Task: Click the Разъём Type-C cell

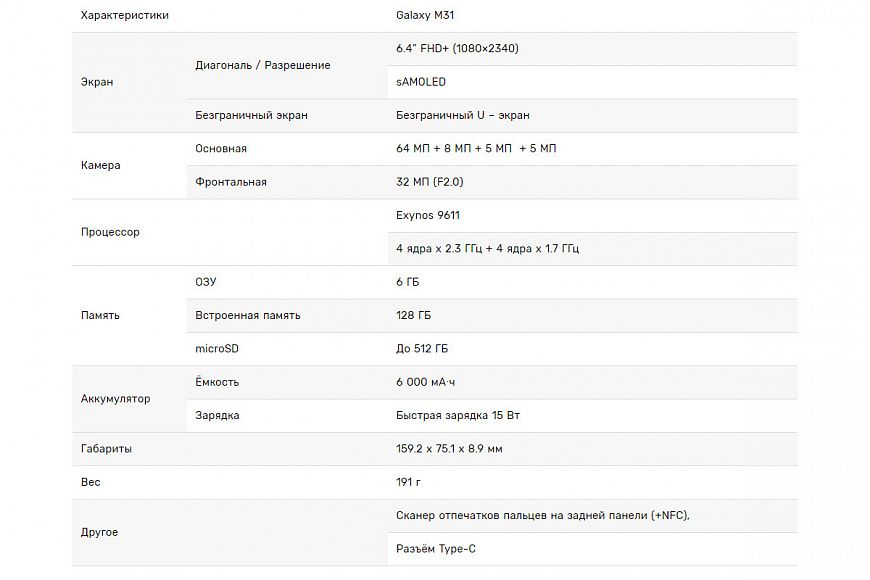Action: coord(443,549)
